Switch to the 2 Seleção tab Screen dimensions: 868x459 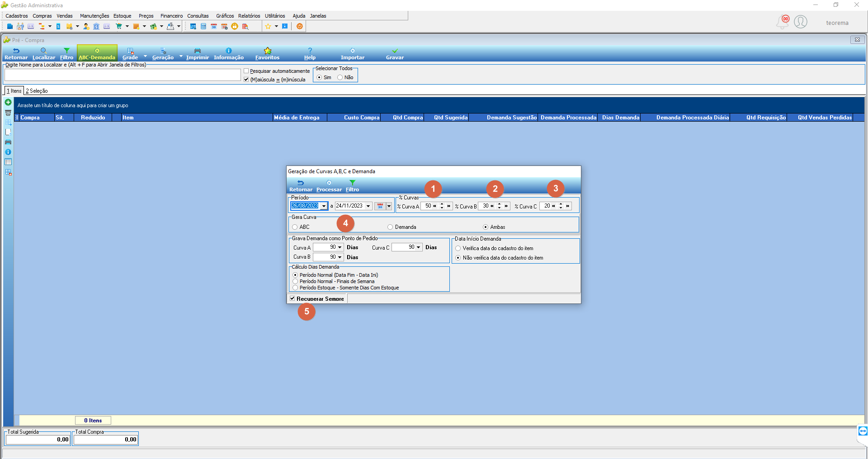tap(37, 91)
